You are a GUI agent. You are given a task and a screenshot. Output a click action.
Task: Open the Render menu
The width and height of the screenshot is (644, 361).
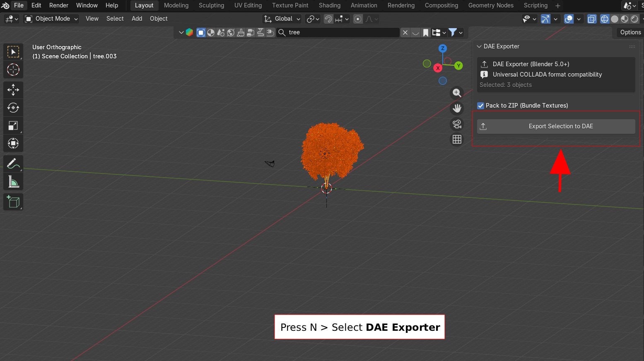click(x=59, y=5)
